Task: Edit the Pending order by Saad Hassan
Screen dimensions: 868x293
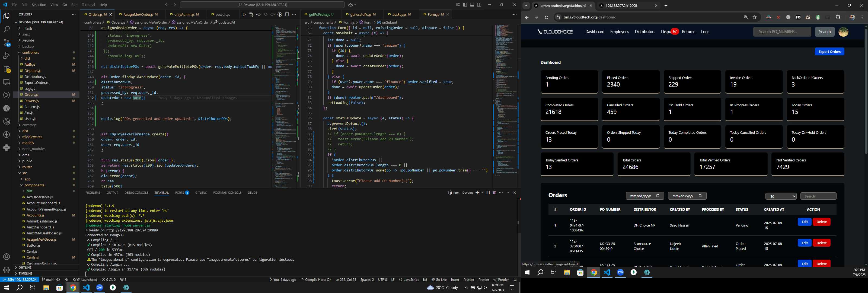Action: pyautogui.click(x=804, y=222)
